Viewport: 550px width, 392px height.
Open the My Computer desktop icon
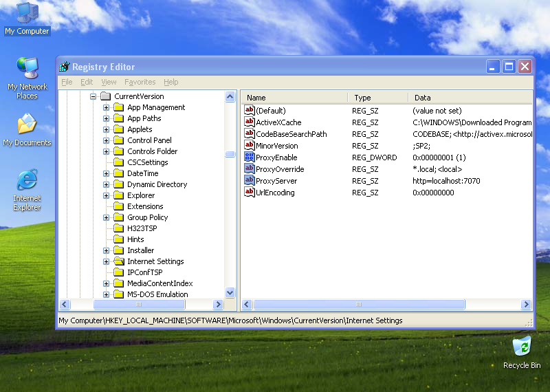tap(27, 19)
